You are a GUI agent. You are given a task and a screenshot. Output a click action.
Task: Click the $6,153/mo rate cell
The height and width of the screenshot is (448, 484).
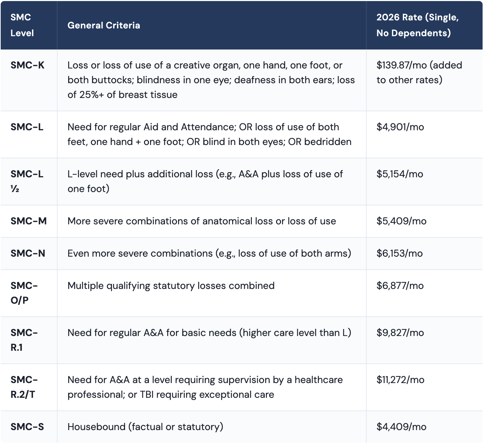[400, 253]
